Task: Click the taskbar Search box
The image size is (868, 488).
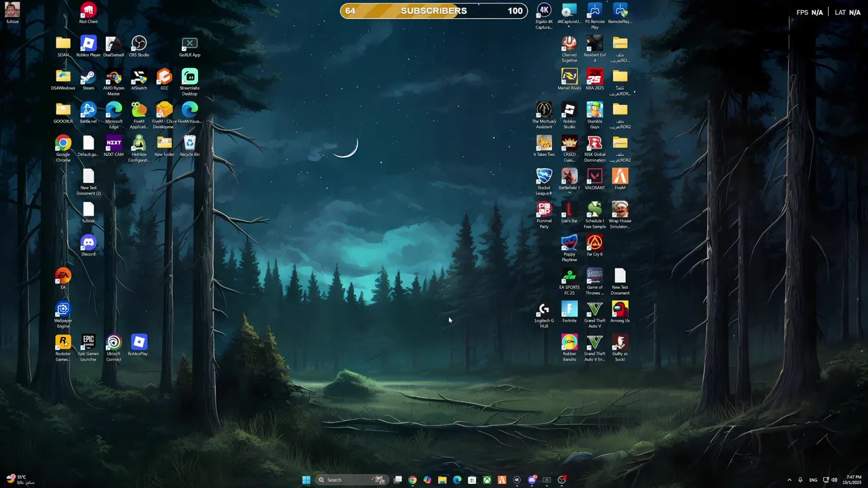Action: coord(352,480)
